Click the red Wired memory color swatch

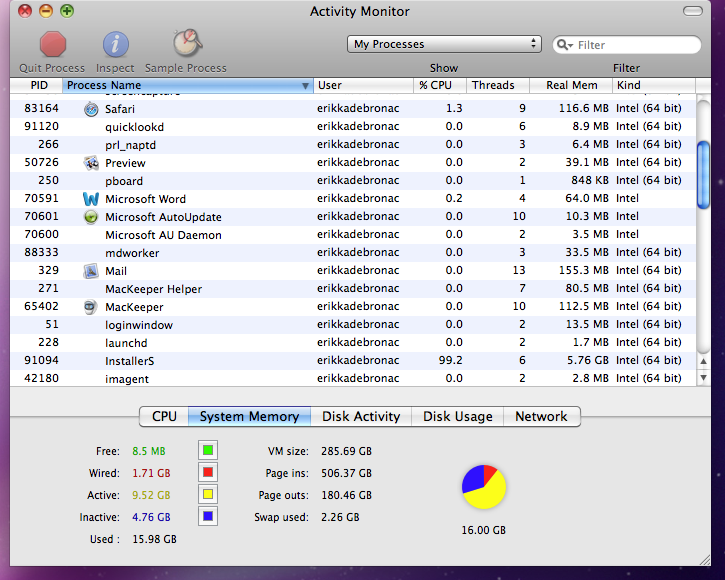pos(208,472)
